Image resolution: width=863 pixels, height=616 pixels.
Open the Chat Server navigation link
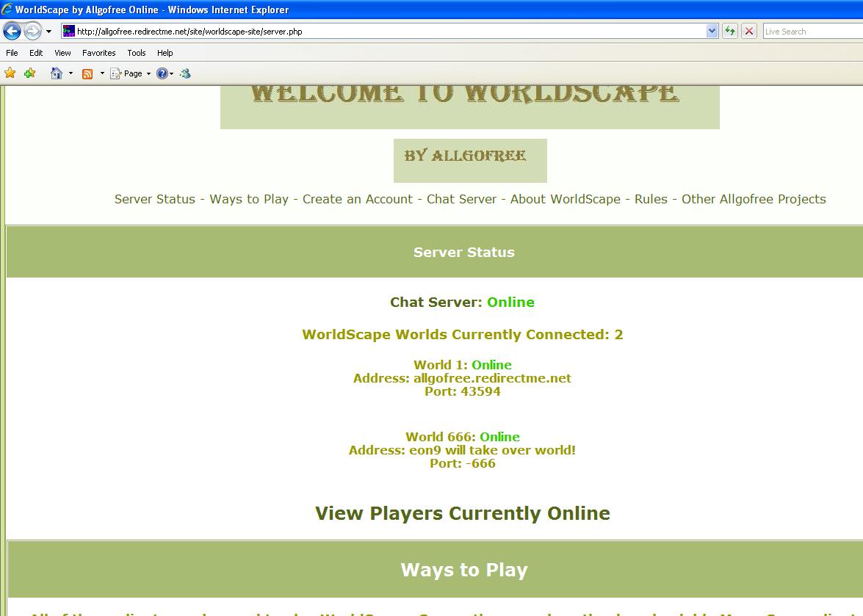coord(461,199)
